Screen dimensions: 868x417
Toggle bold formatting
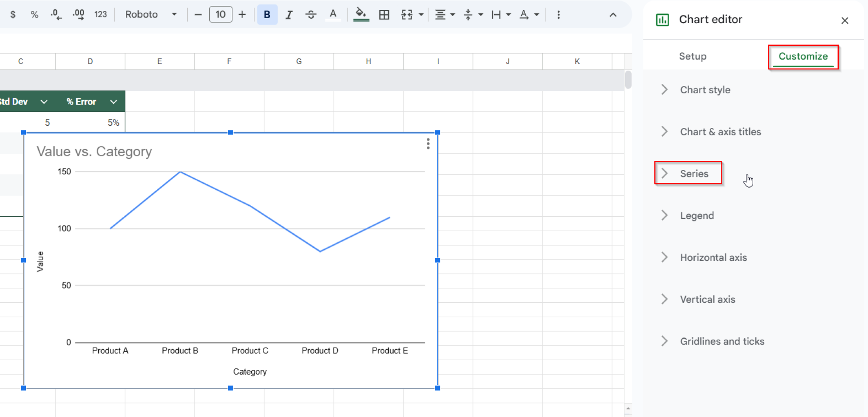(267, 14)
